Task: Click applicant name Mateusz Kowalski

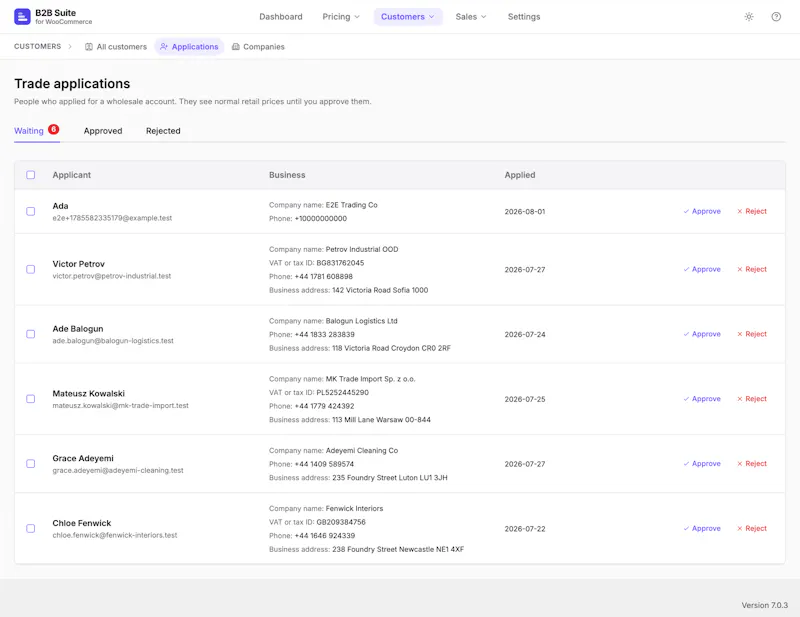Action: [x=88, y=393]
